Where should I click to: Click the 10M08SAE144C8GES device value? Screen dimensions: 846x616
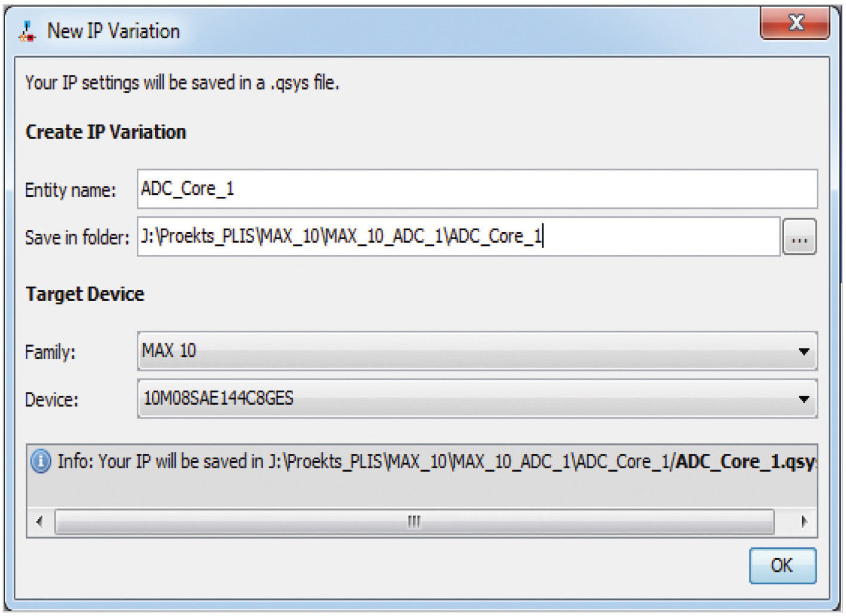pos(219,398)
